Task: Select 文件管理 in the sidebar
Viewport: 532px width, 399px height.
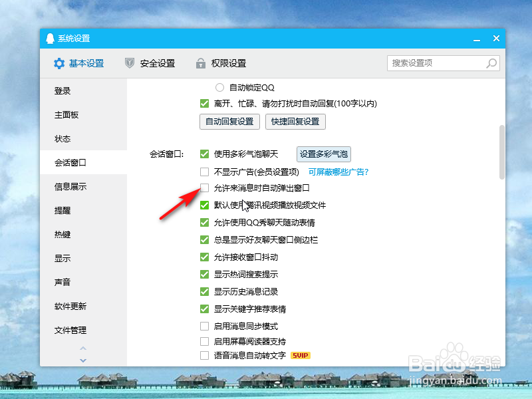Action: (84, 330)
